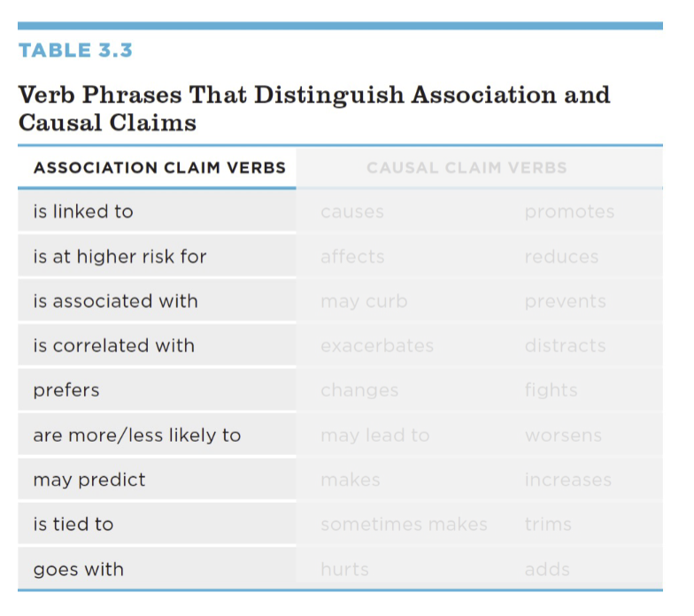Click the "is at higher risk for" row
This screenshot has height=616, width=694.
pyautogui.click(x=120, y=257)
